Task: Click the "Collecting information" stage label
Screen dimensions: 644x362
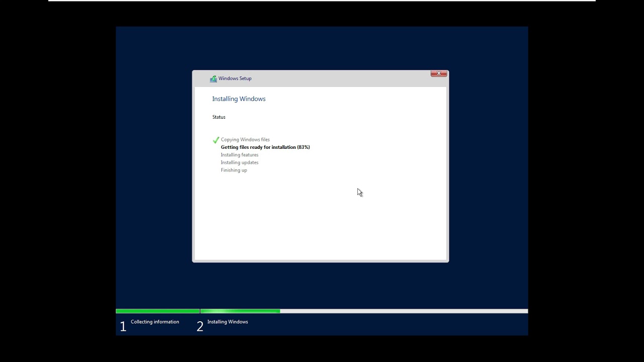Action: pyautogui.click(x=155, y=322)
